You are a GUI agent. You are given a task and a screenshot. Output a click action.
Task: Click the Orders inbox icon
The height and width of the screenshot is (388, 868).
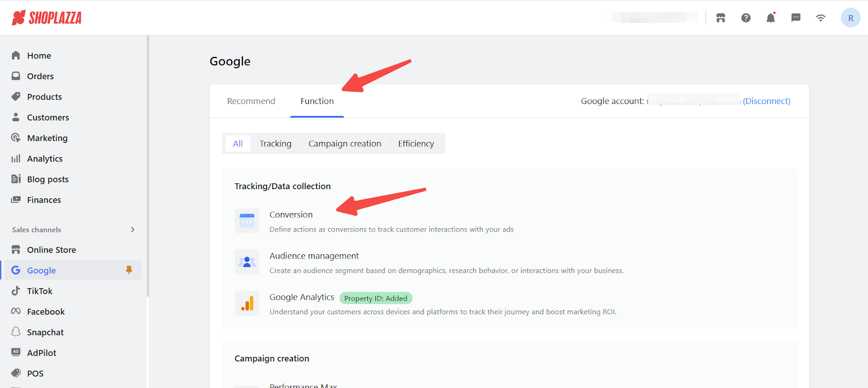[16, 76]
